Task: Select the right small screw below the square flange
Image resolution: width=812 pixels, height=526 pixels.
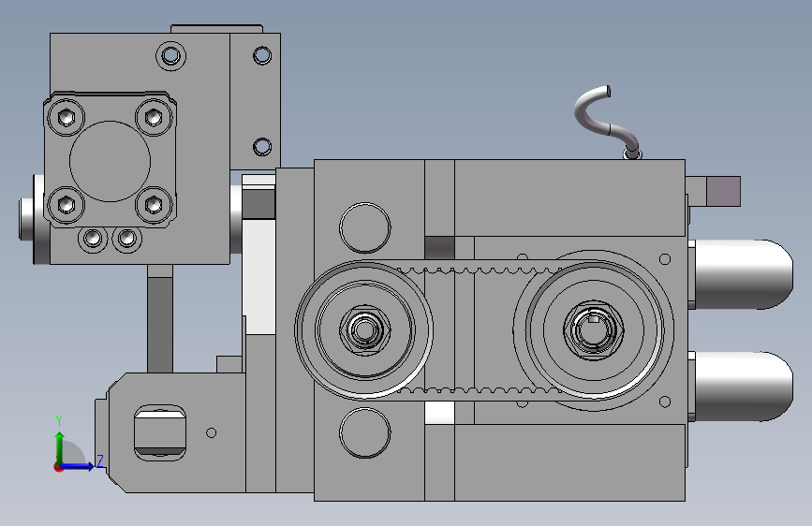Action: click(126, 239)
